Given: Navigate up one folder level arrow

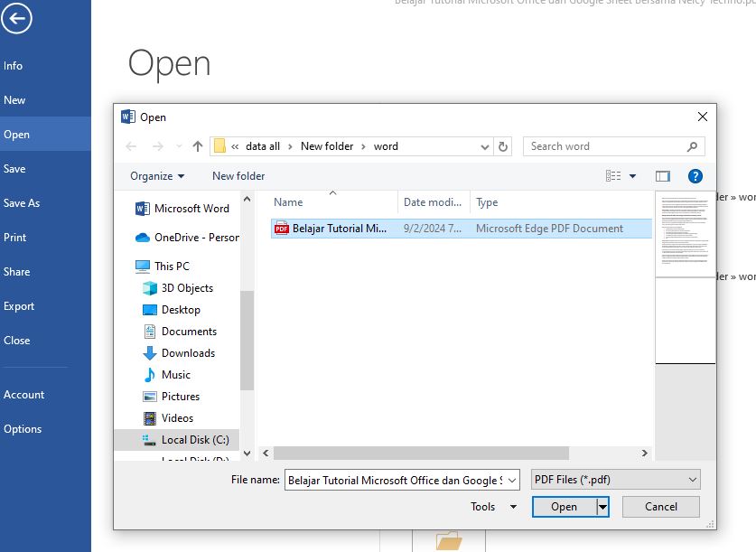Looking at the screenshot, I should click(197, 146).
